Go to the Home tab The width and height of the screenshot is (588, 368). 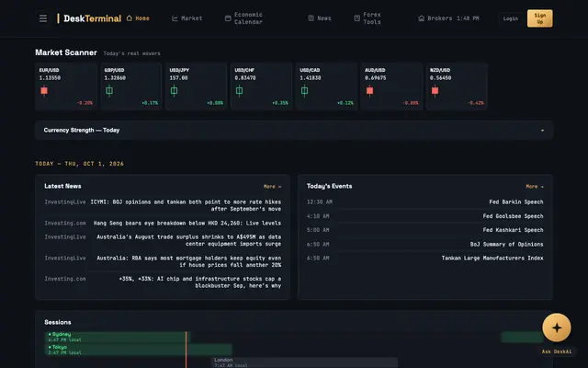(138, 18)
